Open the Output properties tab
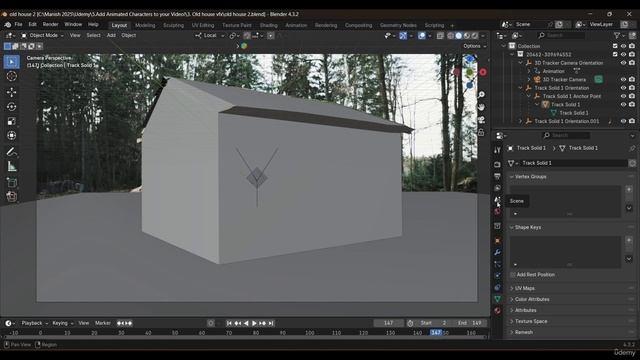Image resolution: width=640 pixels, height=360 pixels. (x=497, y=176)
